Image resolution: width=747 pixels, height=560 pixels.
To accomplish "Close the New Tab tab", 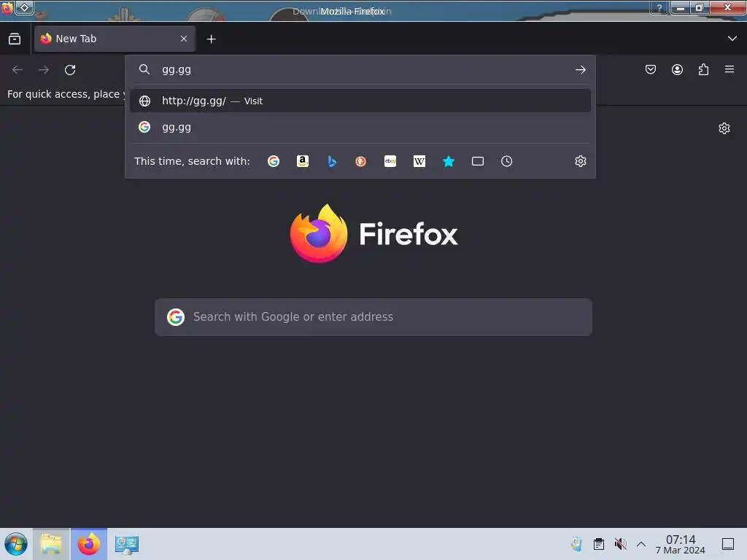I will [x=184, y=39].
